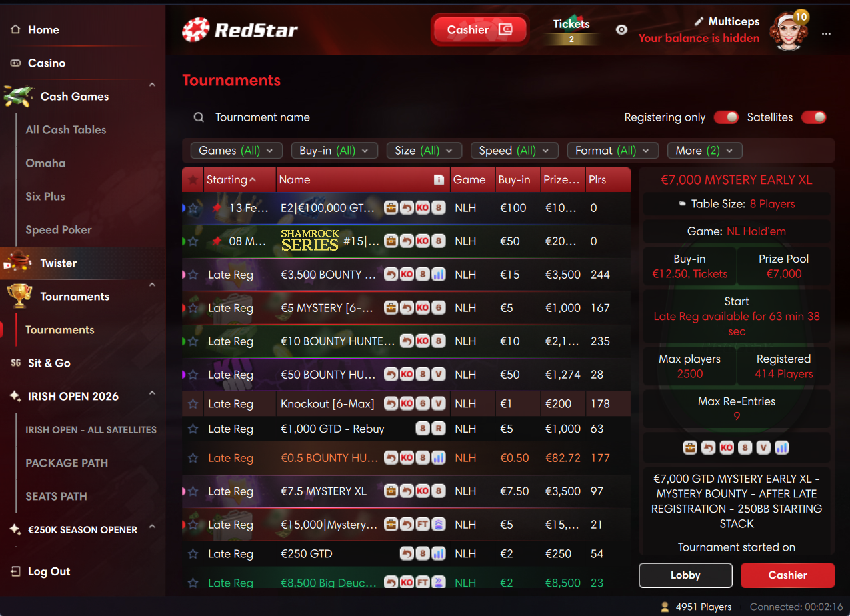This screenshot has width=850, height=616.
Task: Turn off the Satellites toggle
Action: point(813,117)
